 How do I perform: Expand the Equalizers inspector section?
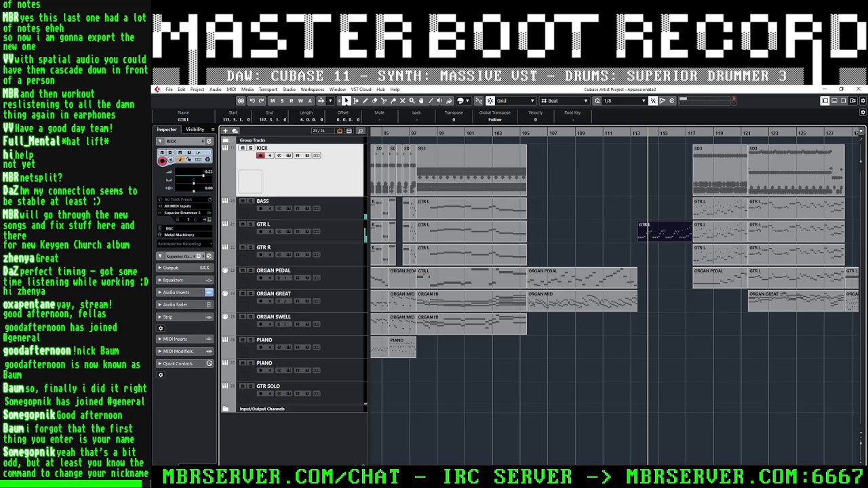tap(185, 280)
